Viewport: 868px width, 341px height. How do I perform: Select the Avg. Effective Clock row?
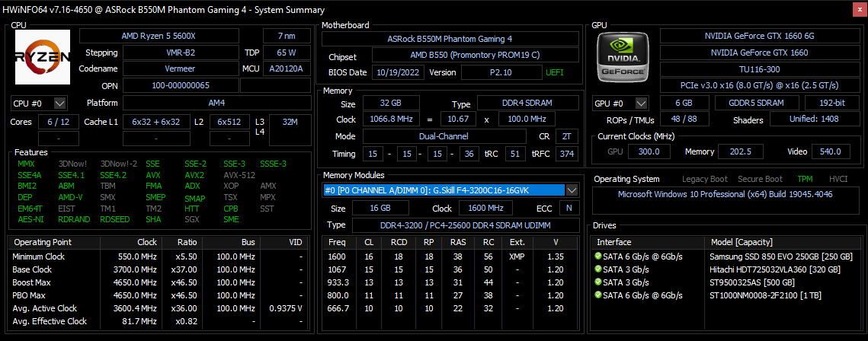pos(158,321)
